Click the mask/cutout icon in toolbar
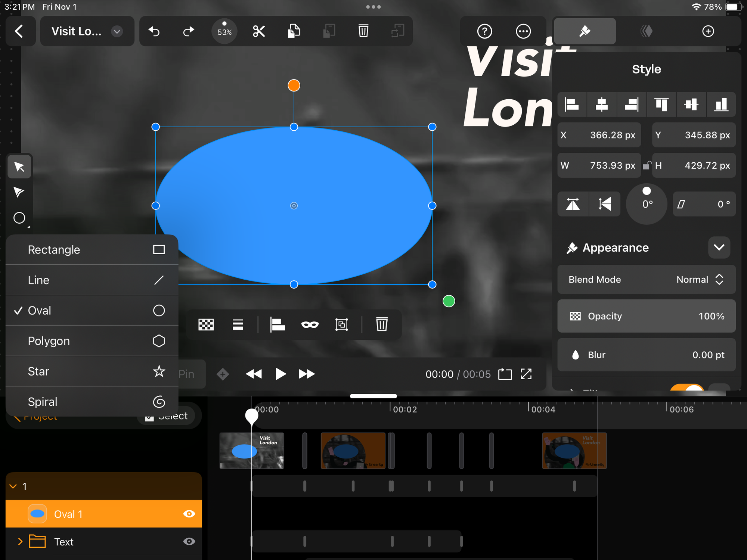747x560 pixels. tap(308, 324)
